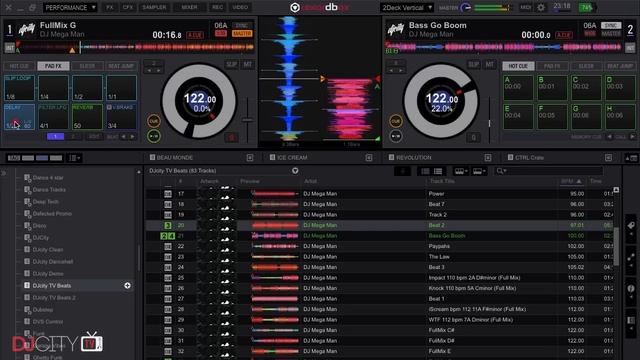Click the A.CUE button on deck 2

pos(564,35)
